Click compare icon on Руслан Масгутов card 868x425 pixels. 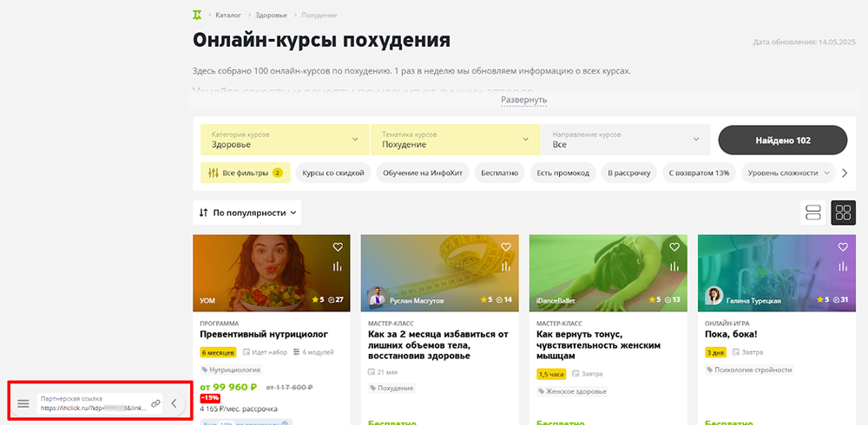(505, 267)
